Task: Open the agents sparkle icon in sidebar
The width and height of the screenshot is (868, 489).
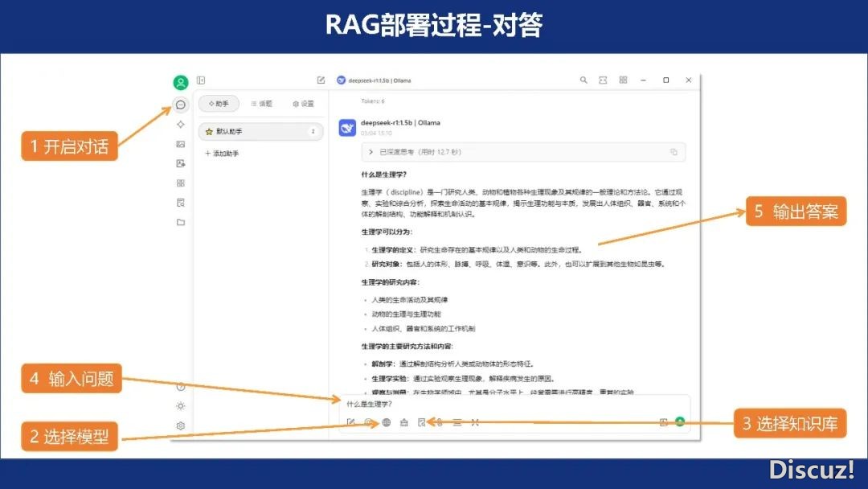Action: click(181, 125)
